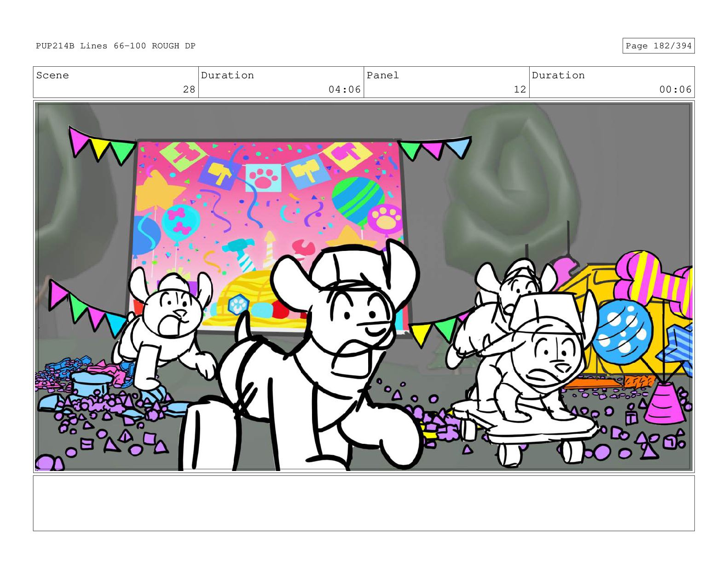Click the empty notes box below the panel

click(364, 503)
